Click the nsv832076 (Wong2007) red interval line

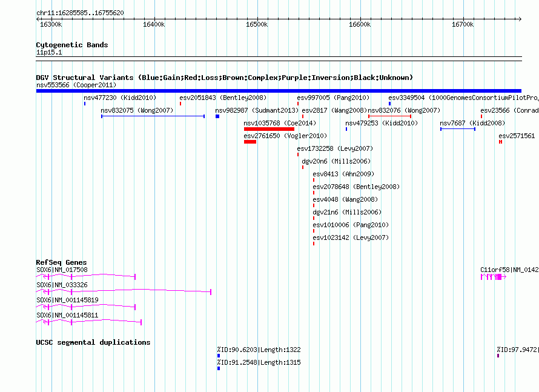390,116
